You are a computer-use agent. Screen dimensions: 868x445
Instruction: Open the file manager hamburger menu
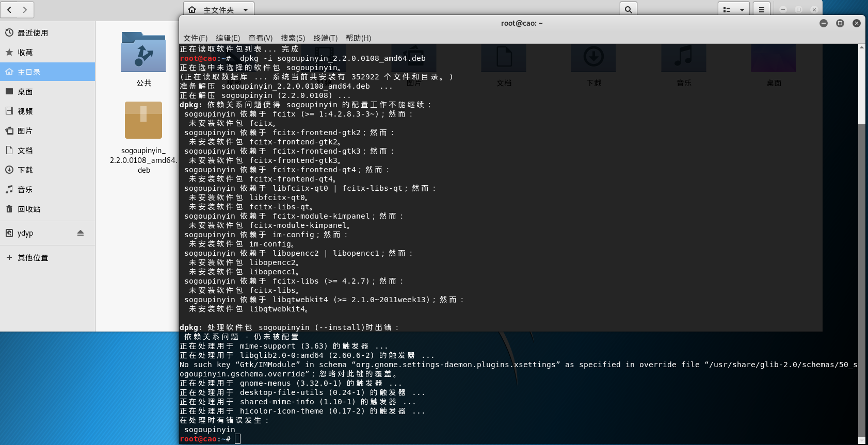[x=761, y=9]
